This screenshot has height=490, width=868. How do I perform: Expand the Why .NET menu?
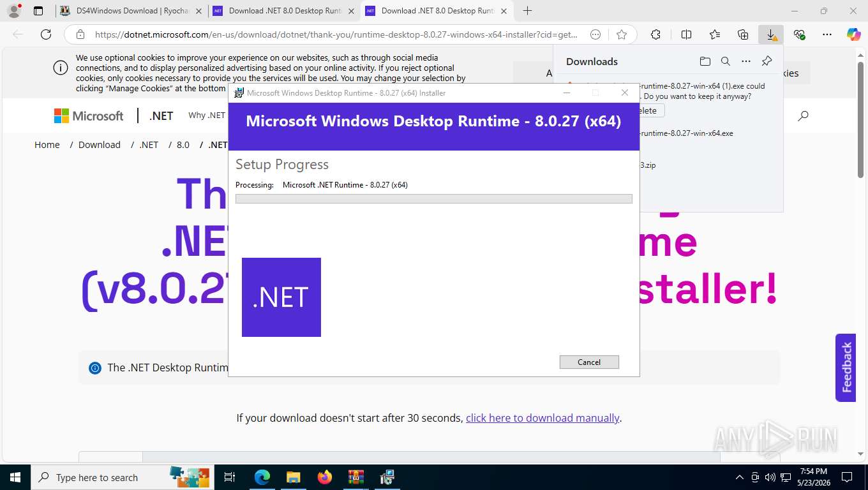(207, 115)
